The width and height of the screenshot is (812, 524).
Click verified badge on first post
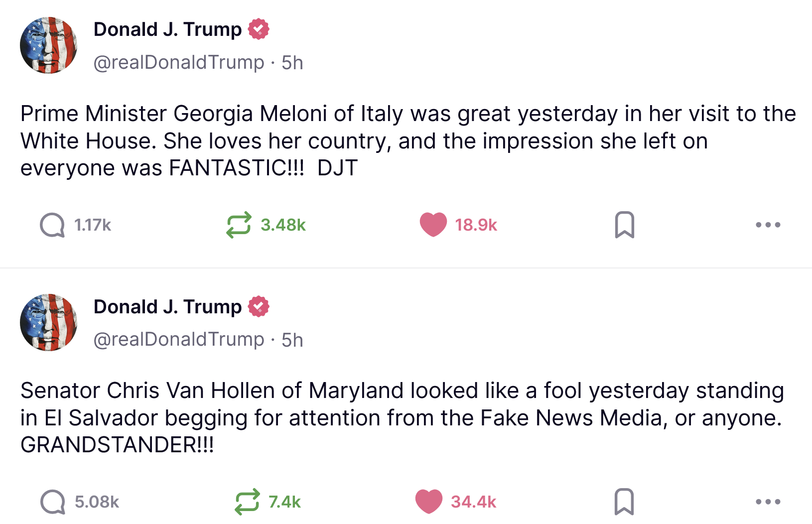pyautogui.click(x=259, y=29)
